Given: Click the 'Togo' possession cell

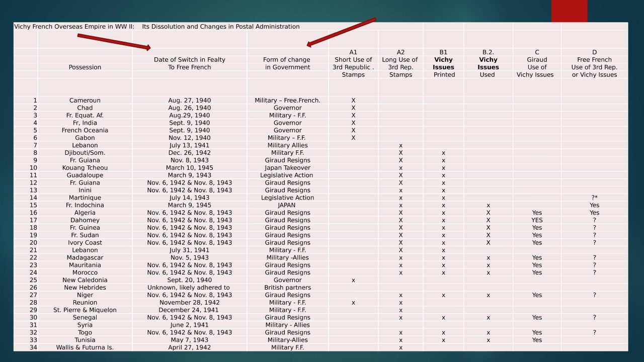Looking at the screenshot, I should pos(85,333).
